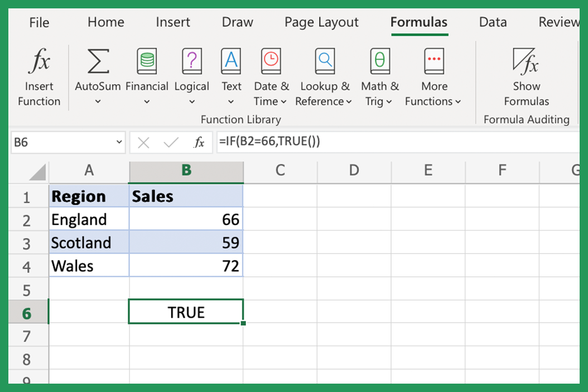Image resolution: width=588 pixels, height=392 pixels.
Task: Expand the Math & Trig dropdown chevron
Action: click(391, 102)
